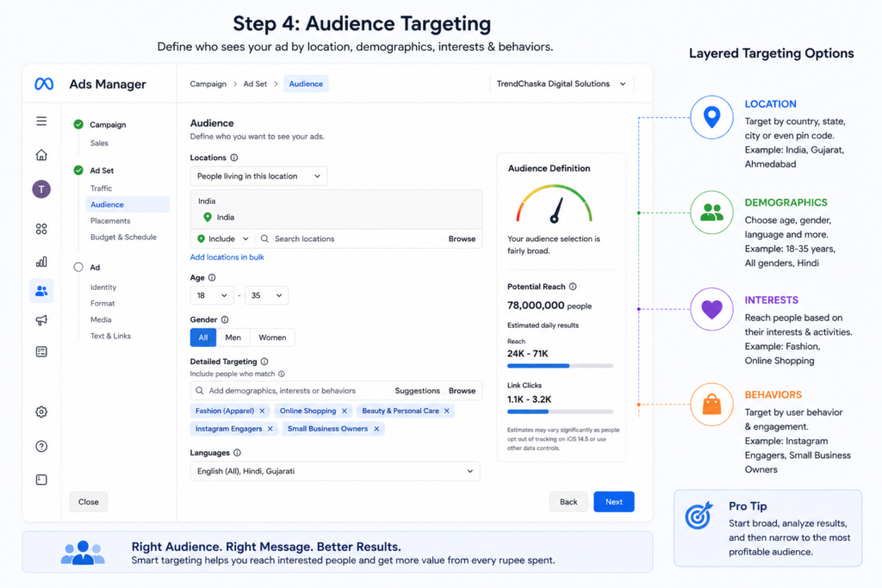
Task: Open the Languages dropdown
Action: 335,471
